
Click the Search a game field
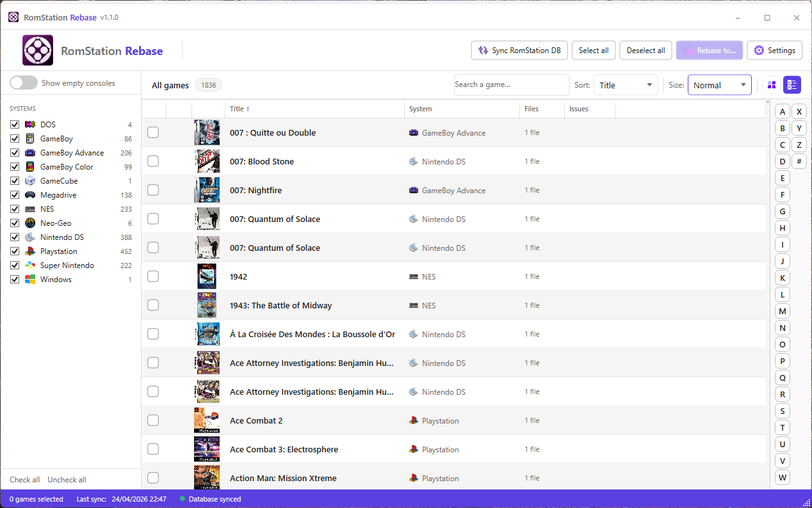[x=511, y=84]
